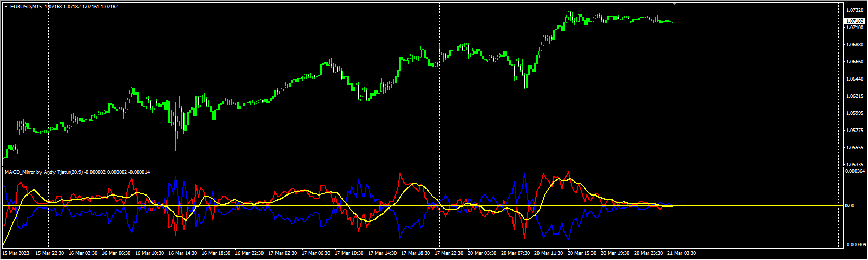Screen dimensions: 868x260
Task: Click the 1.07100 price scale value
Action: 854,28
